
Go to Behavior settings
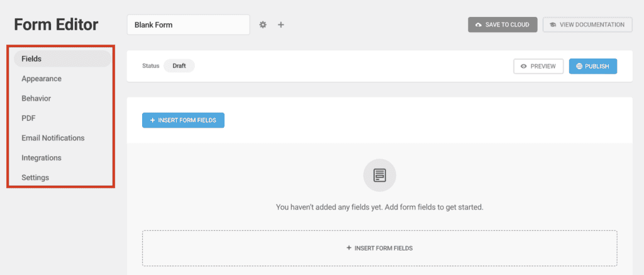pos(36,98)
